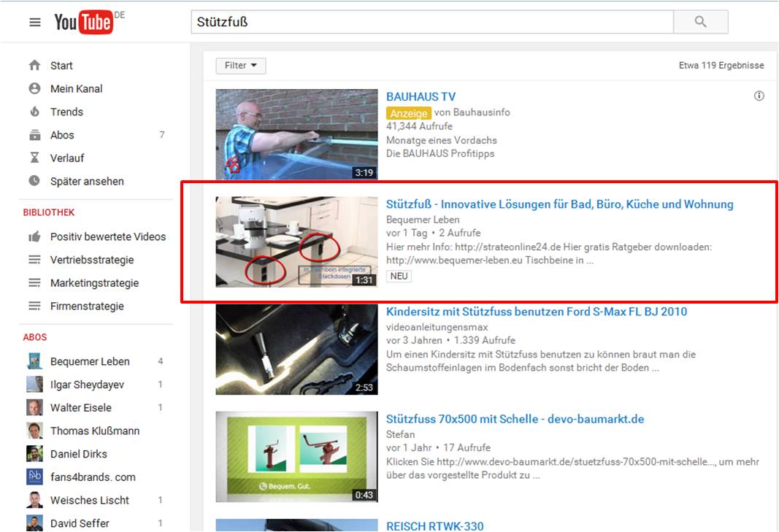This screenshot has height=532, width=779.
Task: Open Ilgar Sheydayev subscription
Action: coord(87,385)
